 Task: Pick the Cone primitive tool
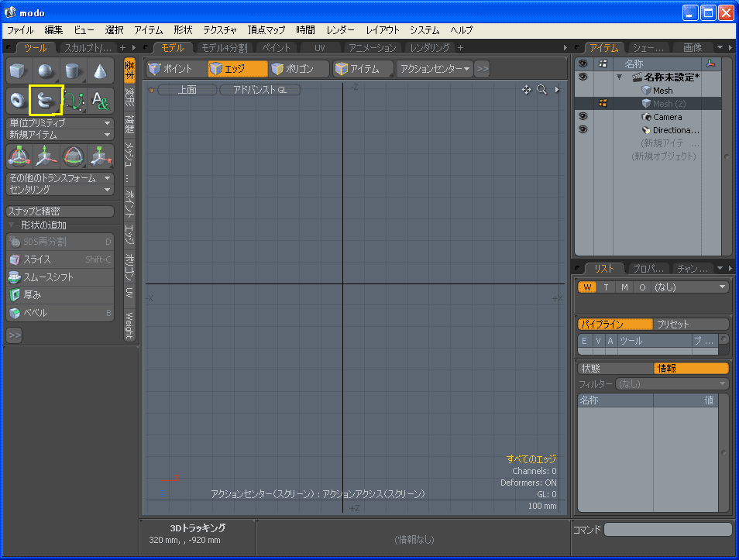tap(100, 72)
